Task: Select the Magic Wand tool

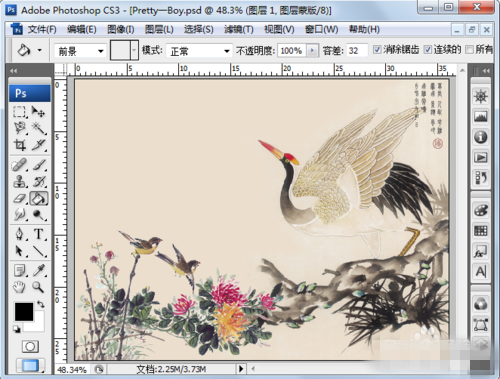Action: point(38,128)
